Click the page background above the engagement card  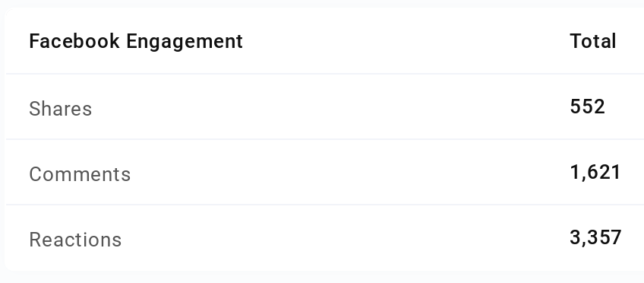click(322, 2)
